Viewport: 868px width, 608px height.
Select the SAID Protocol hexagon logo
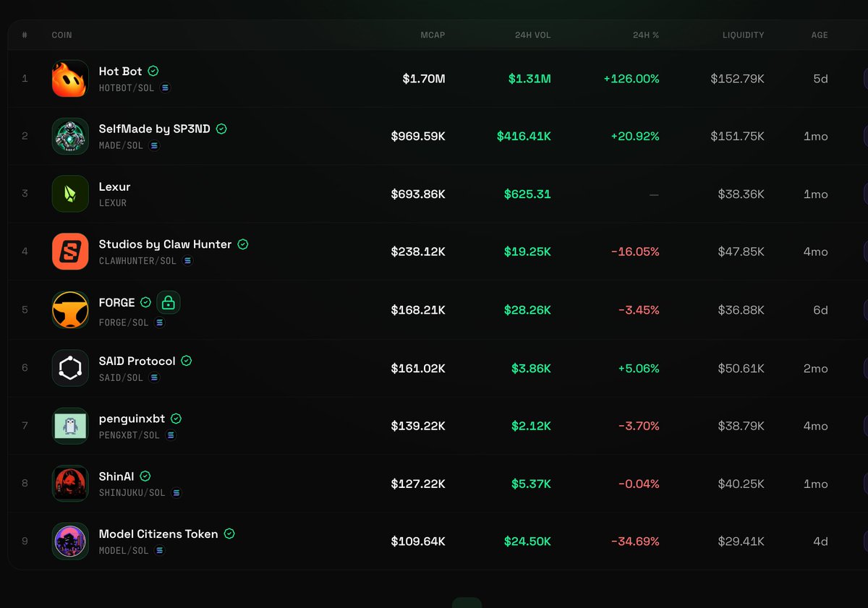click(70, 368)
